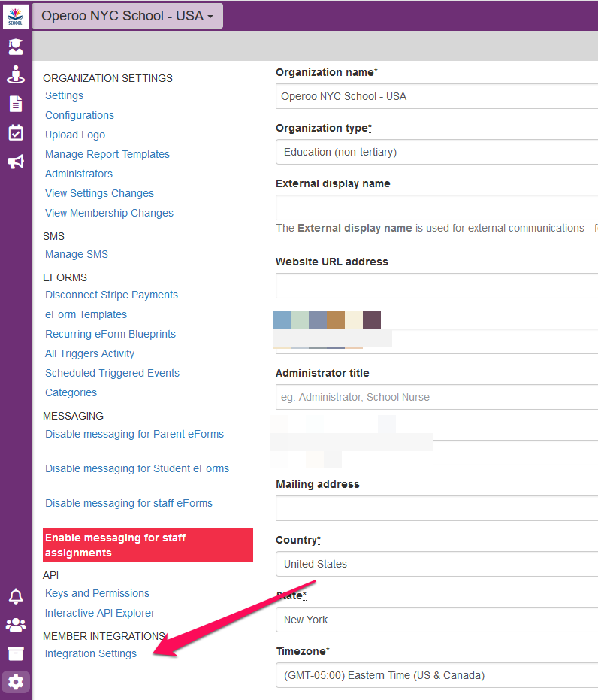This screenshot has width=598, height=700.
Task: Open the Administrators link
Action: point(78,174)
